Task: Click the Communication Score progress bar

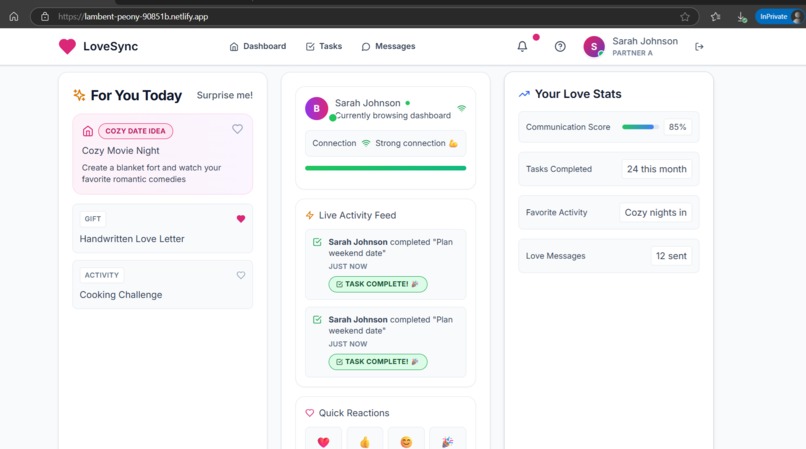Action: tap(640, 127)
